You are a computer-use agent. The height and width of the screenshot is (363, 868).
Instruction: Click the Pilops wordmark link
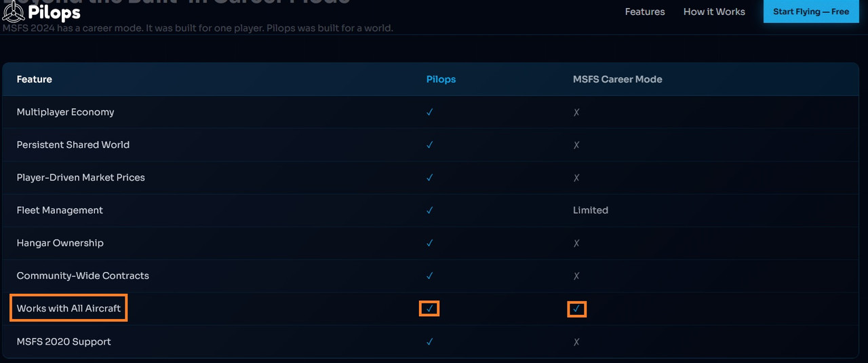pyautogui.click(x=54, y=12)
